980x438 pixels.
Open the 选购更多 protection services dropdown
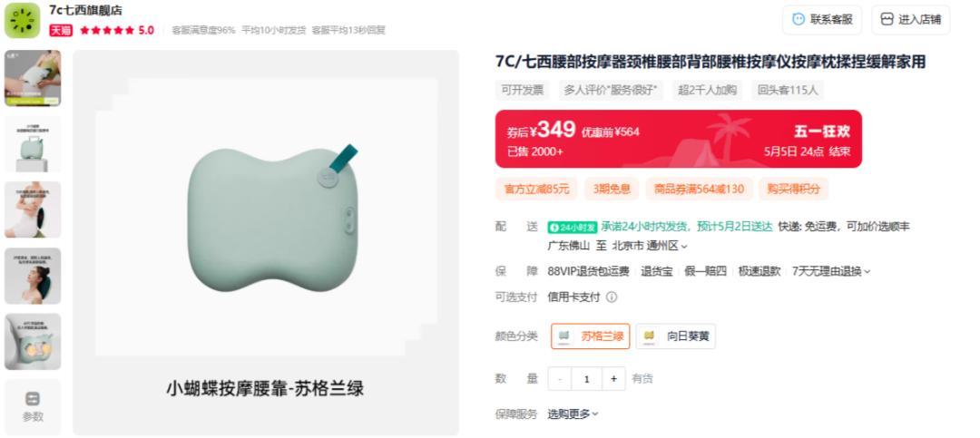coord(573,414)
